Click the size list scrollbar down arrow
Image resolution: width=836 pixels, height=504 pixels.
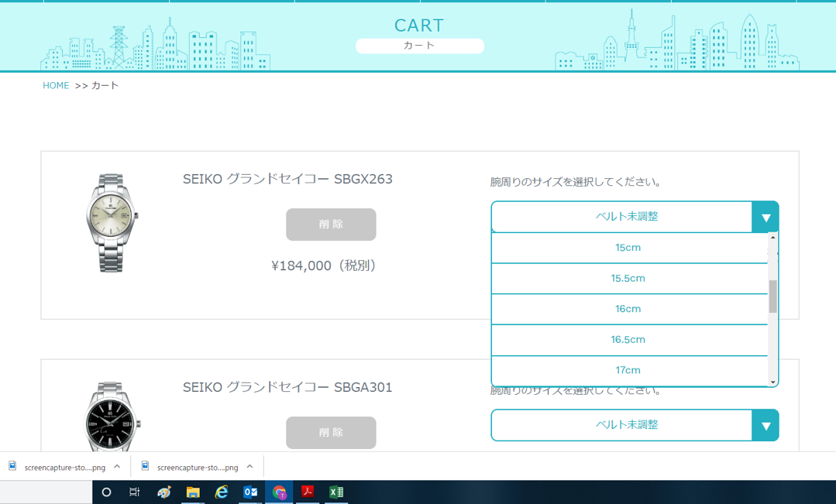click(772, 382)
